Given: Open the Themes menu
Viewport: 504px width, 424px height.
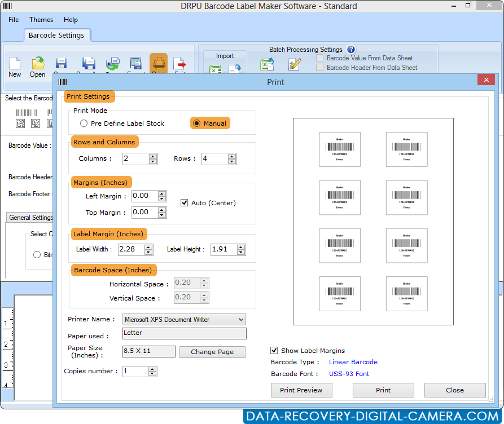Looking at the screenshot, I should click(x=41, y=19).
